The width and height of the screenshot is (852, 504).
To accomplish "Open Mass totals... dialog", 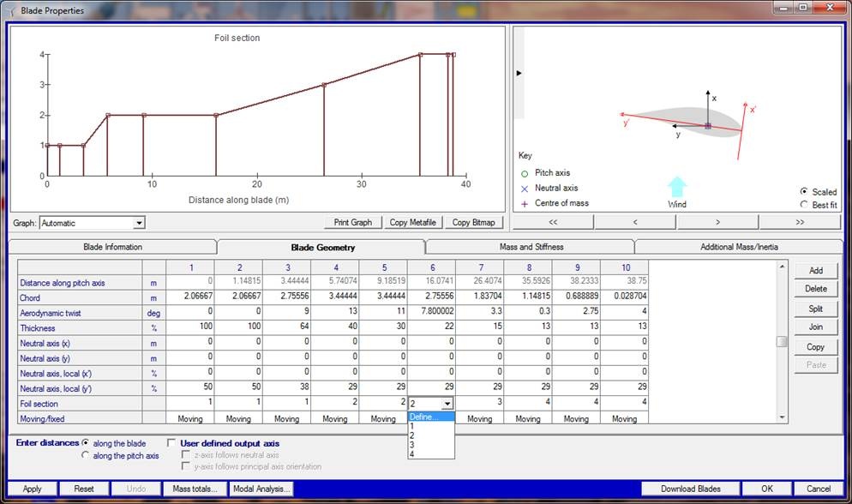I will coord(195,489).
